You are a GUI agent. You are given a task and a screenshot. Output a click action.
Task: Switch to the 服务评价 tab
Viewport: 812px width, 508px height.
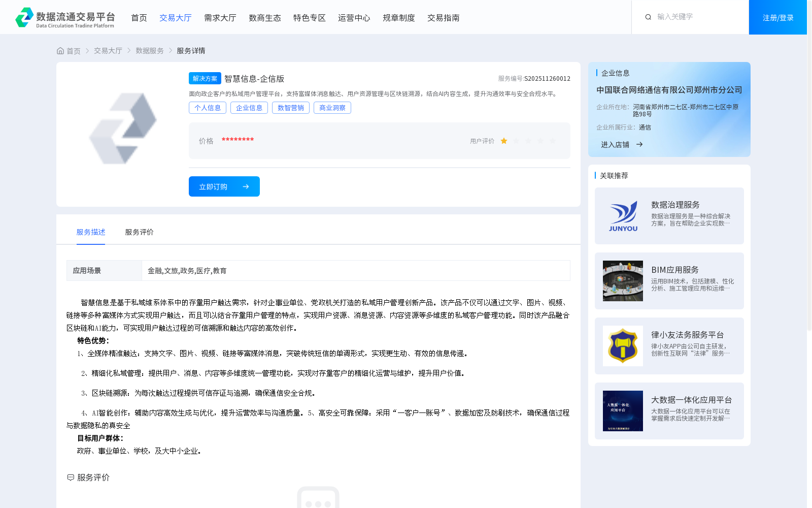point(140,232)
